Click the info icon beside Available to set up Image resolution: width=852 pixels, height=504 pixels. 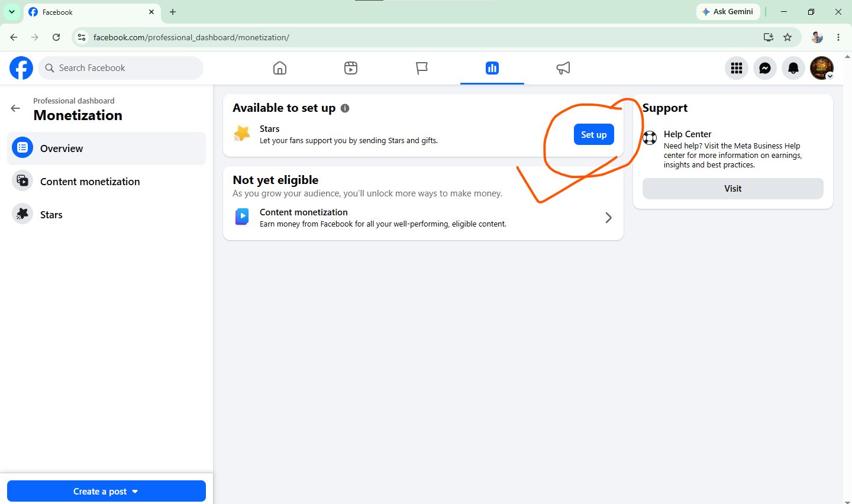(x=345, y=108)
